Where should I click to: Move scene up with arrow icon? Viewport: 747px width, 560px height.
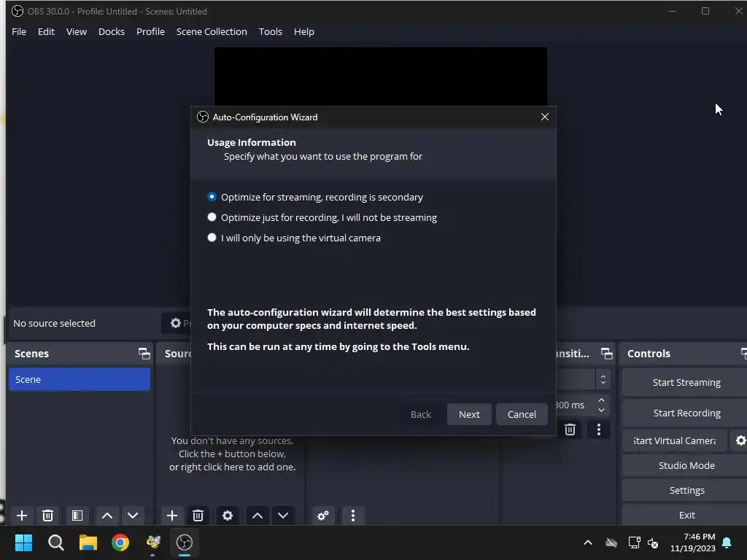(x=107, y=516)
